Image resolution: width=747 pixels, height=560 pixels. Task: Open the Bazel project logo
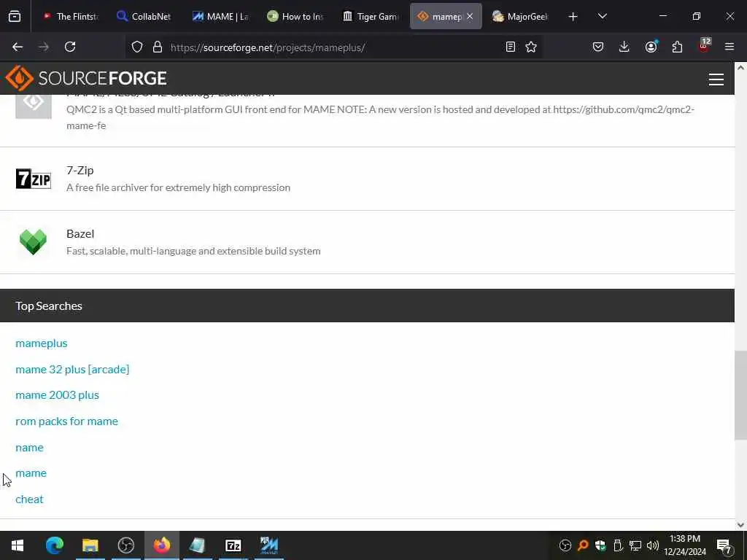tap(34, 242)
